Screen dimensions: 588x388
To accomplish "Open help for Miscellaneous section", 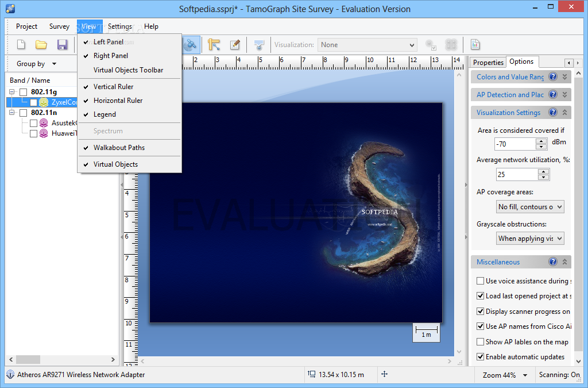I will [553, 262].
